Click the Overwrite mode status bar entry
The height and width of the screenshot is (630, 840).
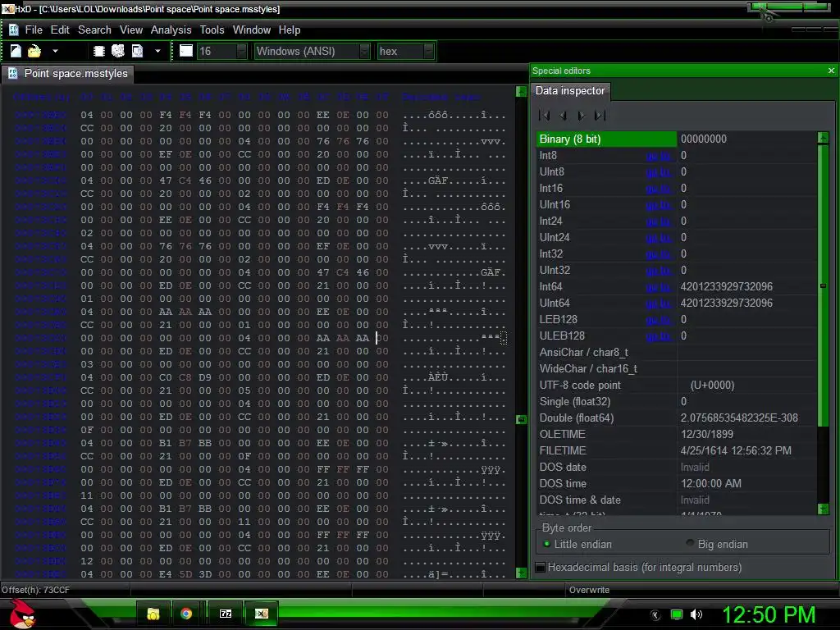coord(589,590)
